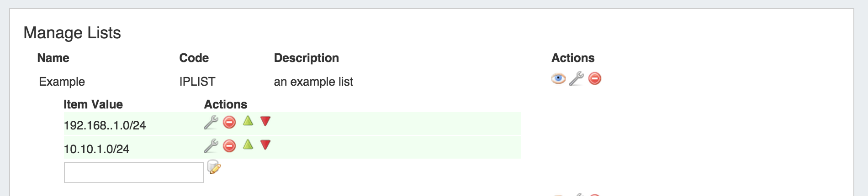Image resolution: width=868 pixels, height=196 pixels.
Task: Focus the new item value text box
Action: point(133,173)
